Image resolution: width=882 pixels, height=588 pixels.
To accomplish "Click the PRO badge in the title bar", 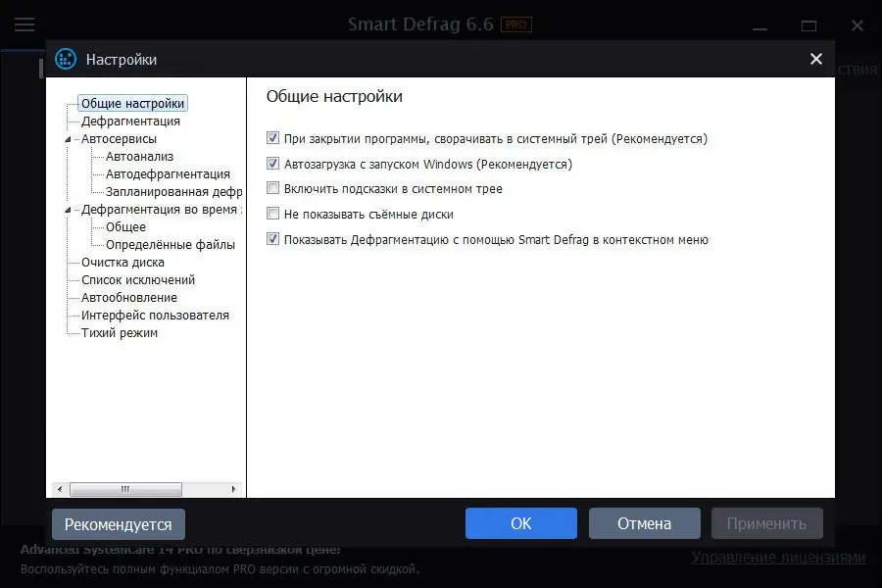I will click(516, 24).
